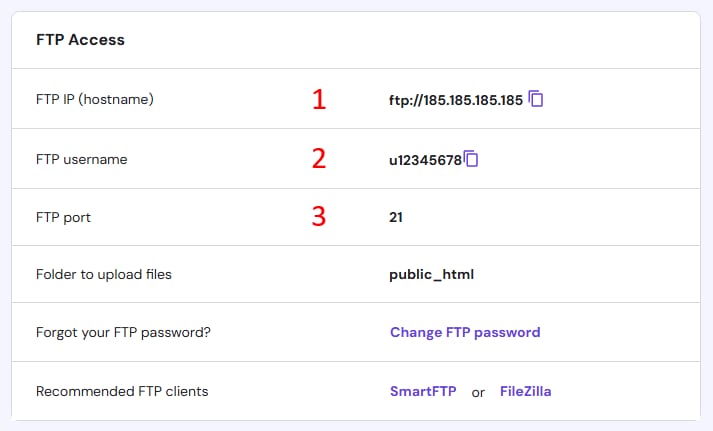Click the Folder to upload files label
Viewport: 713px width, 431px height.
pyautogui.click(x=104, y=274)
